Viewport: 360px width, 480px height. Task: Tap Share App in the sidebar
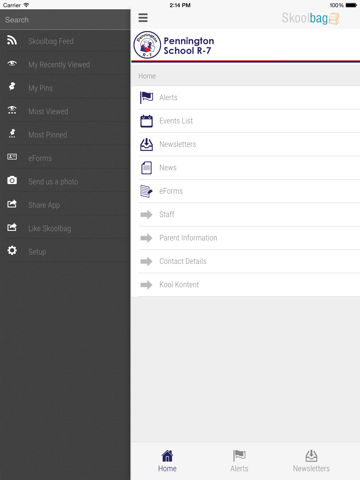[x=65, y=205]
